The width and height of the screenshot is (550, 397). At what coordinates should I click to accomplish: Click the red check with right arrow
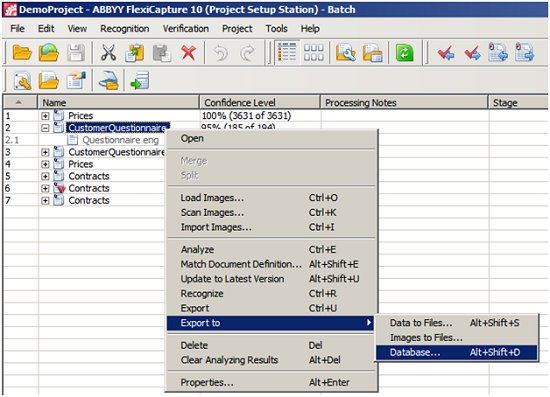(x=472, y=53)
